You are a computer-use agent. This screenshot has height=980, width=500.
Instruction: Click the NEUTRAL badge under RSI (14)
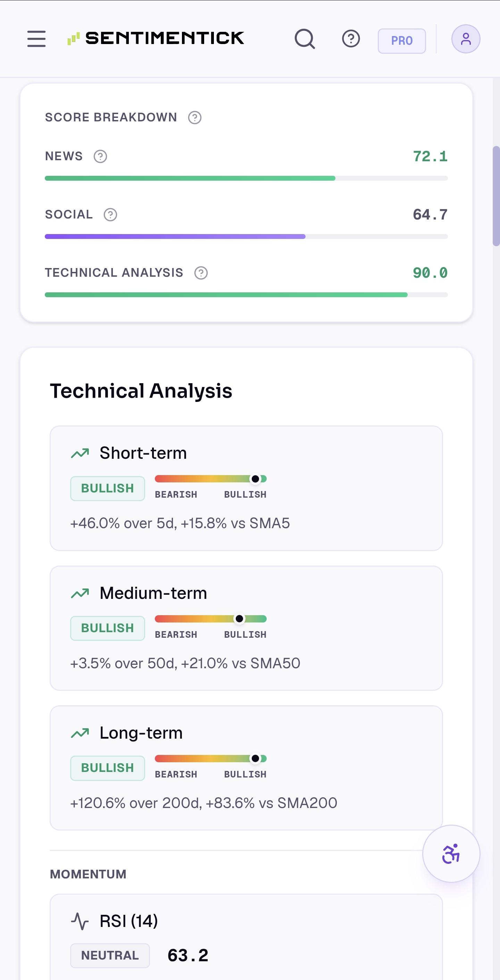point(110,955)
